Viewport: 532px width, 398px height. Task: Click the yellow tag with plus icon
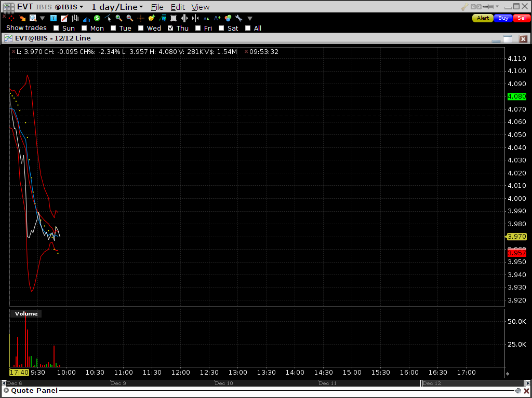[151, 18]
